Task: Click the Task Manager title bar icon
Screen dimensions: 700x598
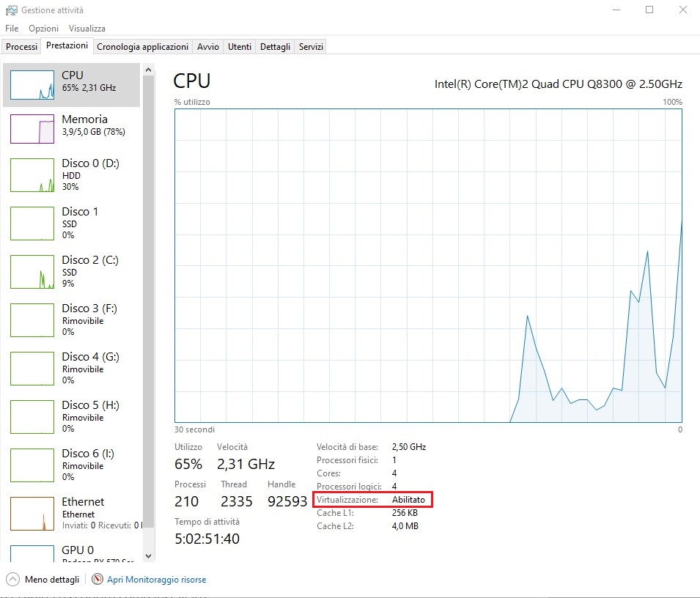Action: tap(11, 10)
